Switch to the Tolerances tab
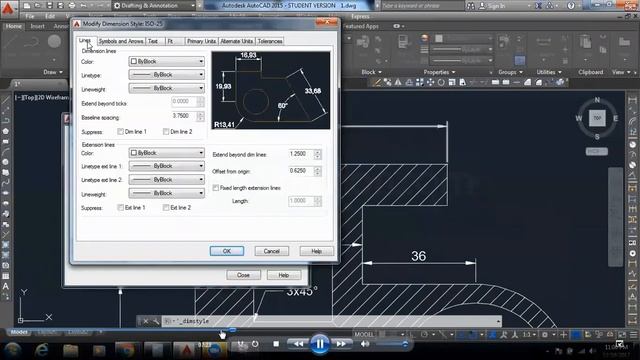640x360 pixels. (270, 41)
